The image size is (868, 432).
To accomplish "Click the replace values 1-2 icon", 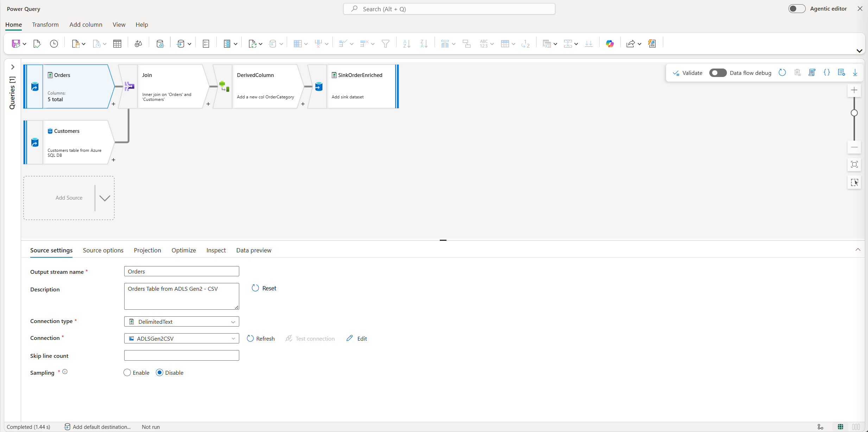I will coord(525,44).
